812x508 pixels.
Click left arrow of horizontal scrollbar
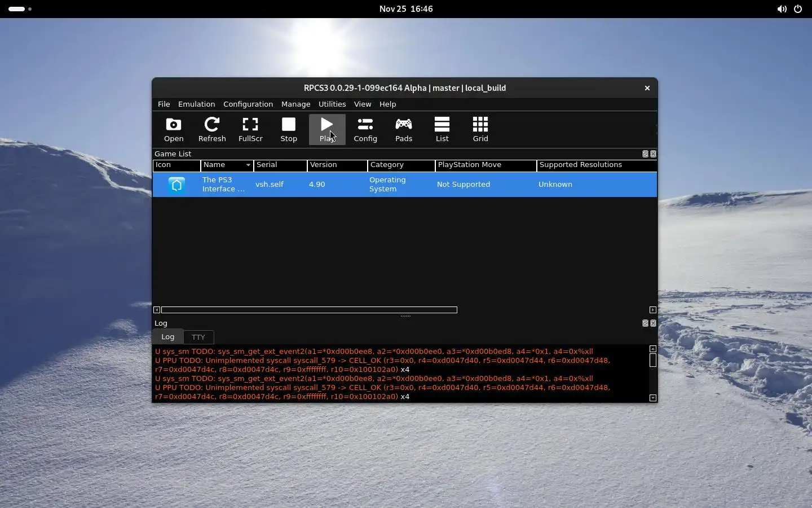(x=157, y=310)
